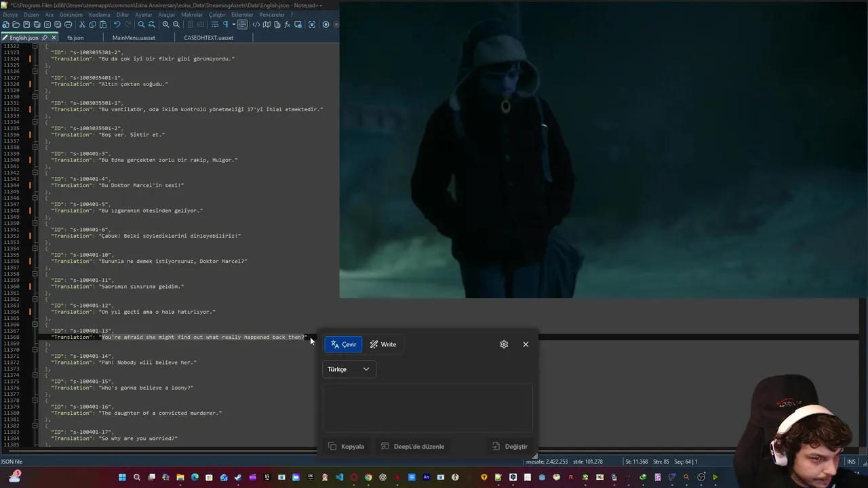Click line "Pah! Nobody will believe her."

148,363
